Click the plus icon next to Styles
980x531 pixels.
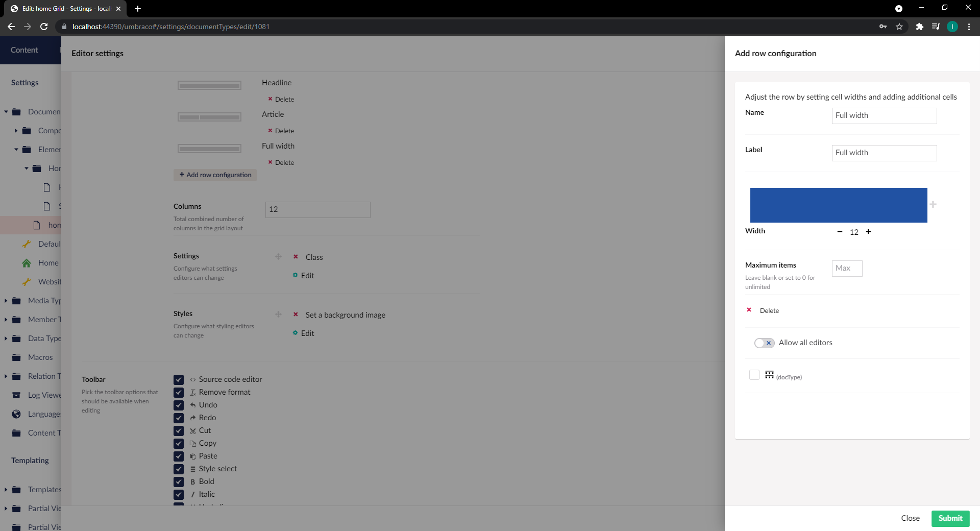(x=278, y=314)
